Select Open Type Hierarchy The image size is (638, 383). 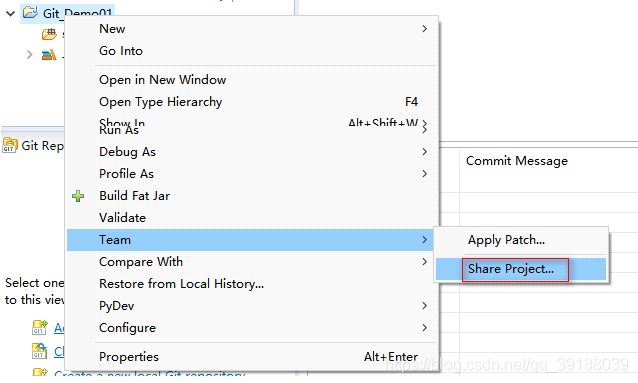click(252, 102)
